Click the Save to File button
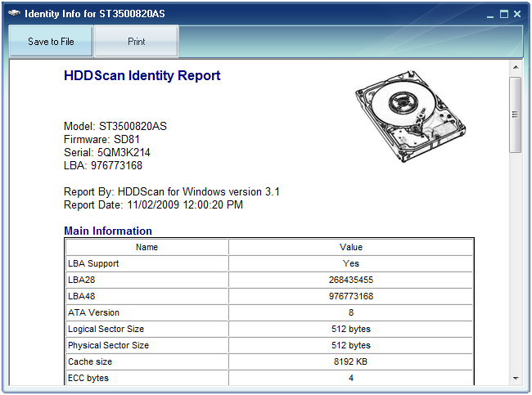532x395 pixels. [x=51, y=41]
